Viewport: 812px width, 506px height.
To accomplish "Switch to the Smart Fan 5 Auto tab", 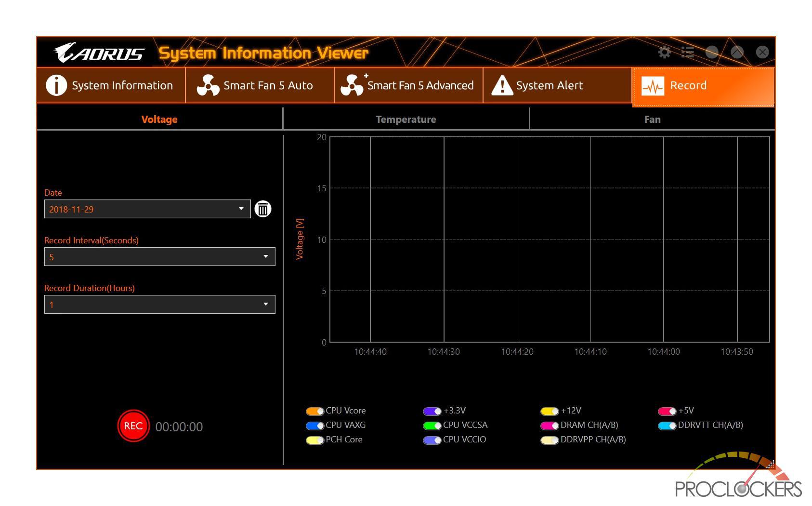I will click(260, 85).
